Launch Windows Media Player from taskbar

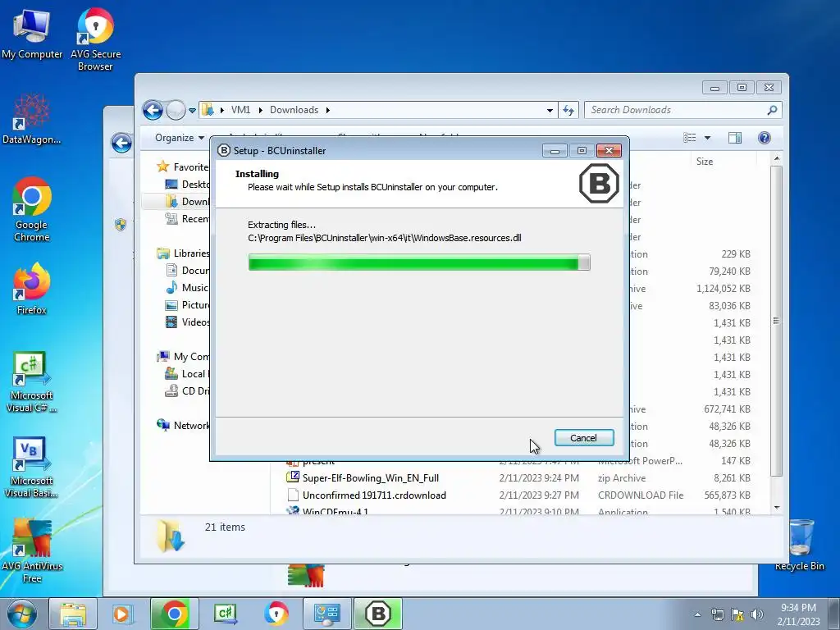click(x=121, y=614)
